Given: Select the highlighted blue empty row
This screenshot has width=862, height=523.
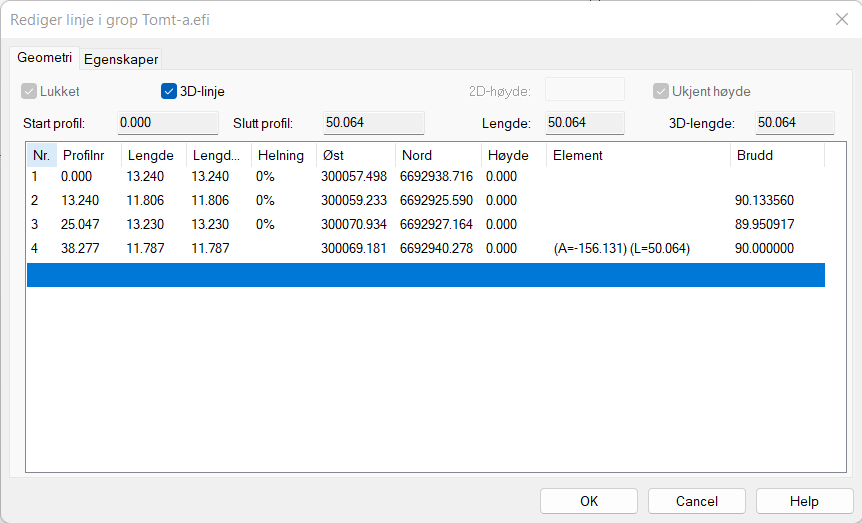Looking at the screenshot, I should click(425, 275).
